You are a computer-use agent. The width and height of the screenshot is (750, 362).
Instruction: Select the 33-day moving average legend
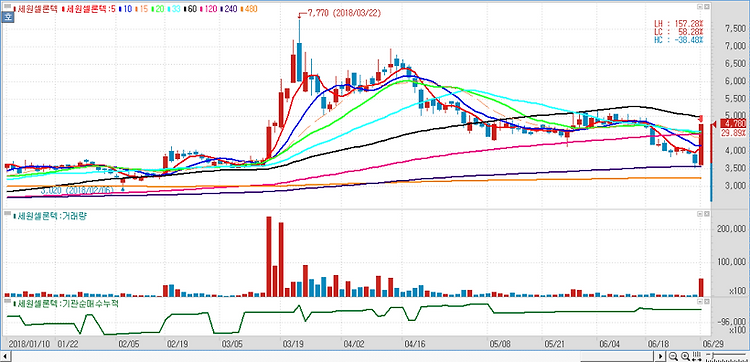(x=174, y=9)
